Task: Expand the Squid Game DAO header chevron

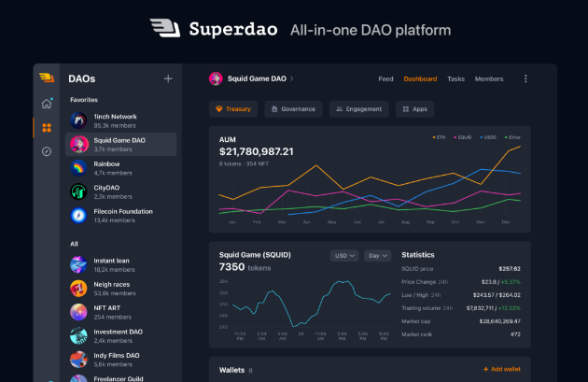Action: [292, 78]
